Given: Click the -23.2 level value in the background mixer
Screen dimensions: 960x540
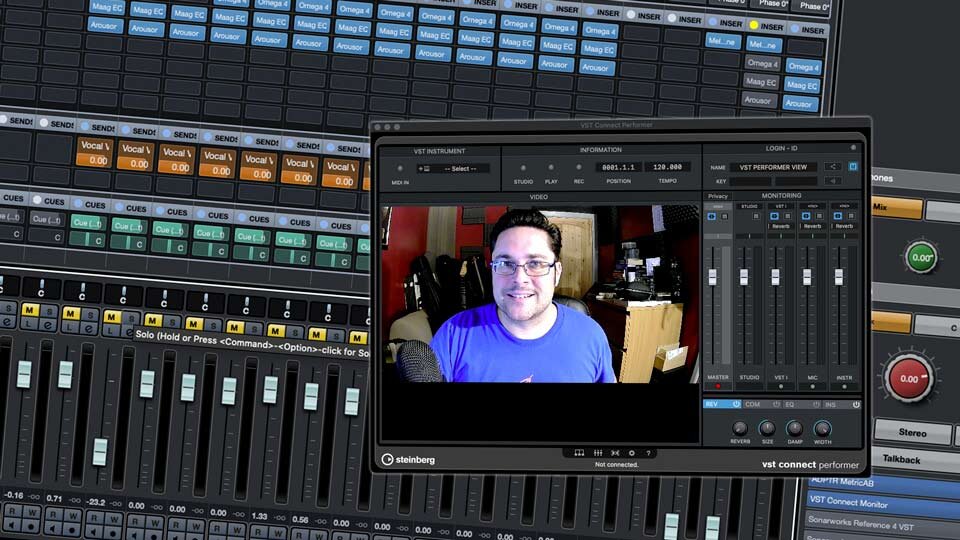Looking at the screenshot, I should click(x=96, y=502).
